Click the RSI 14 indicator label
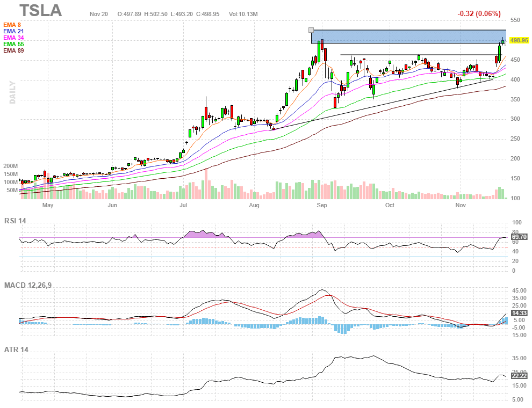Image resolution: width=532 pixels, height=408 pixels. click(15, 221)
